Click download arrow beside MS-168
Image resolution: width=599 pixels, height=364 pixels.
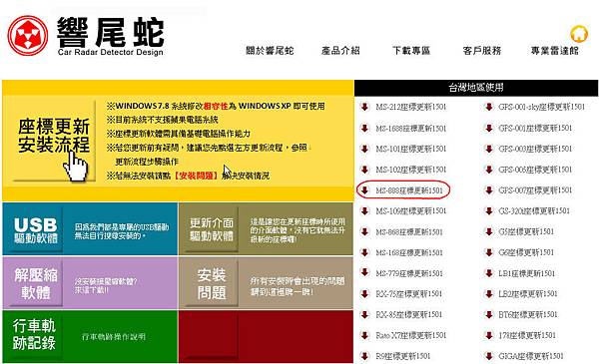(364, 252)
